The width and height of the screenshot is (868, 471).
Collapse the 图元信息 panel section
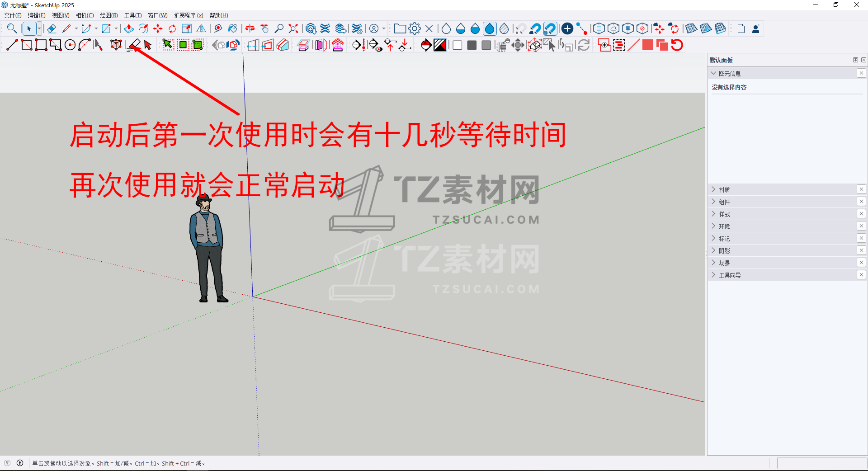point(713,73)
